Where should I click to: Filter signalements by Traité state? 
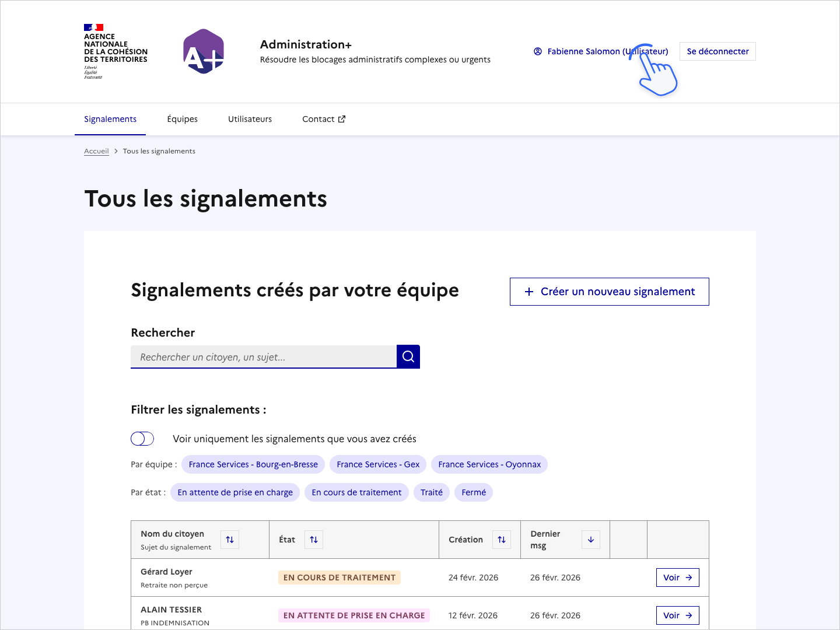click(431, 492)
